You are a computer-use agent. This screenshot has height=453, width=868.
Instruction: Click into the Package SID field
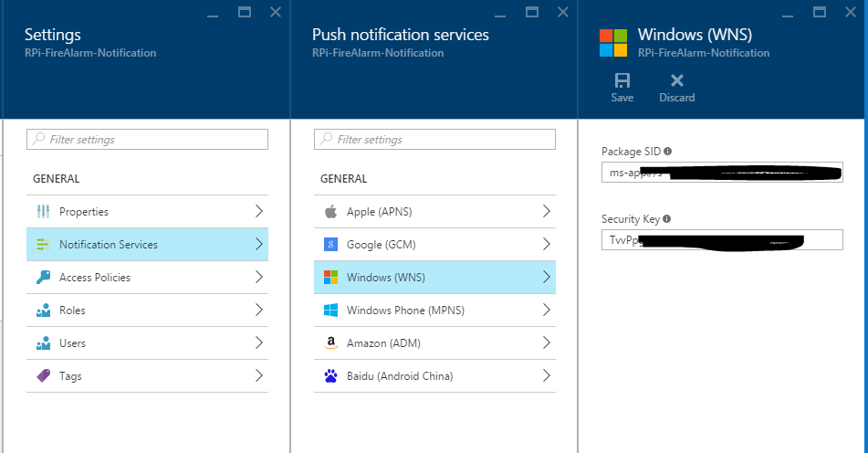coord(722,173)
